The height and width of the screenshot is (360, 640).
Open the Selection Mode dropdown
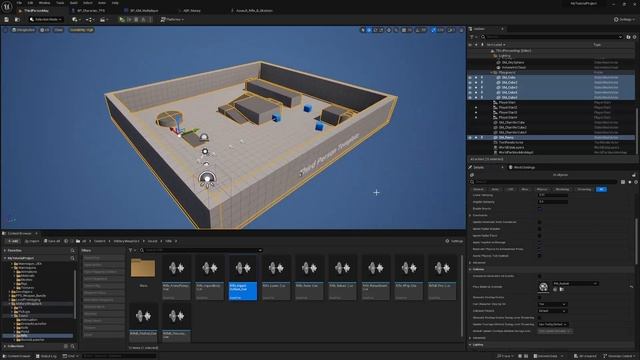[x=46, y=19]
